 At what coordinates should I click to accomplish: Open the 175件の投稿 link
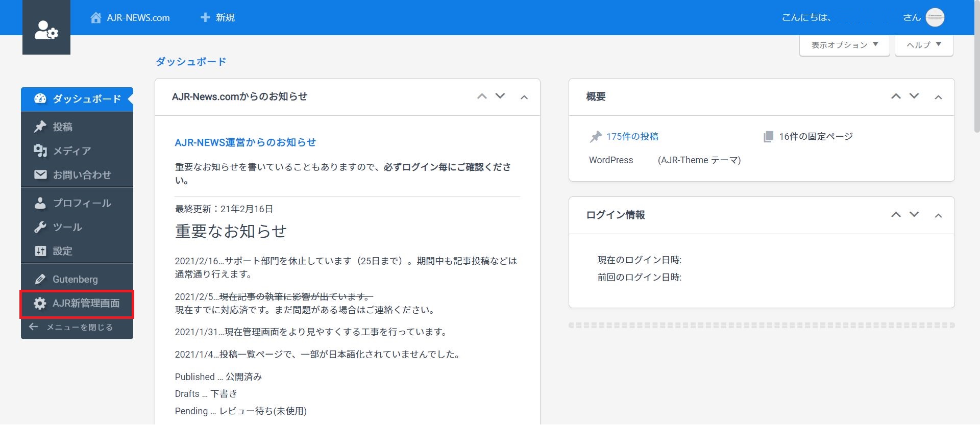632,137
